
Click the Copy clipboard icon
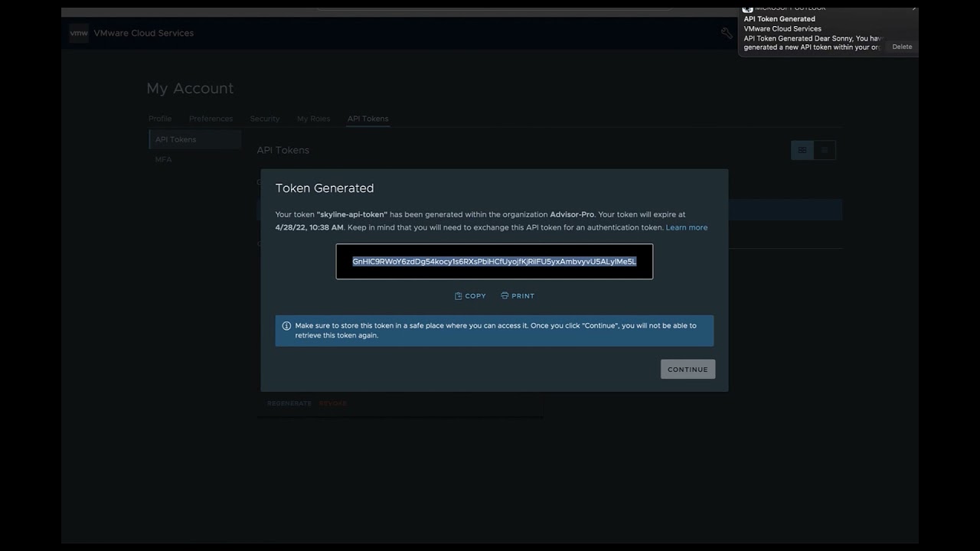459,296
